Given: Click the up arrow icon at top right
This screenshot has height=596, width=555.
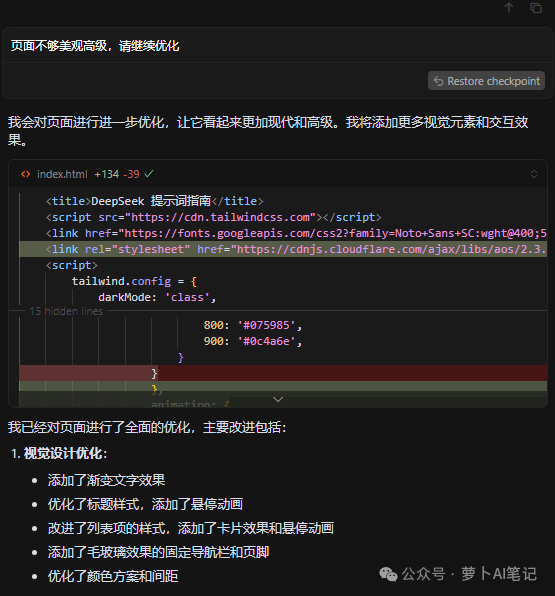Looking at the screenshot, I should (509, 7).
